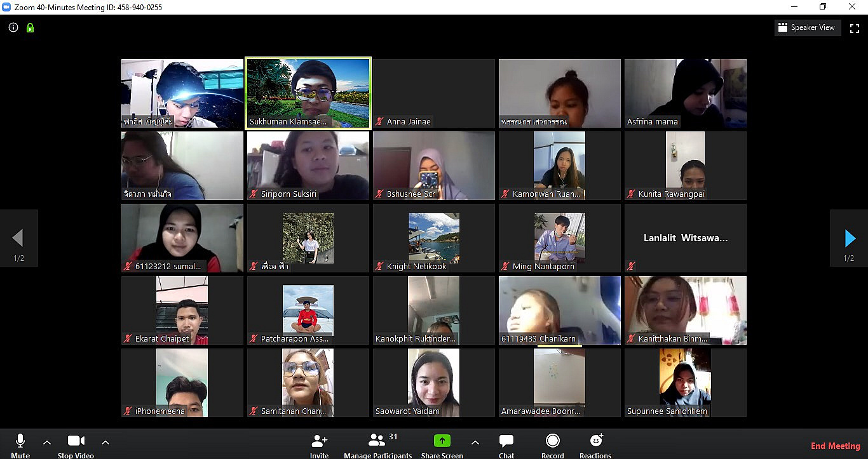Open the Reactions emoji menu
This screenshot has width=868, height=459.
click(595, 441)
